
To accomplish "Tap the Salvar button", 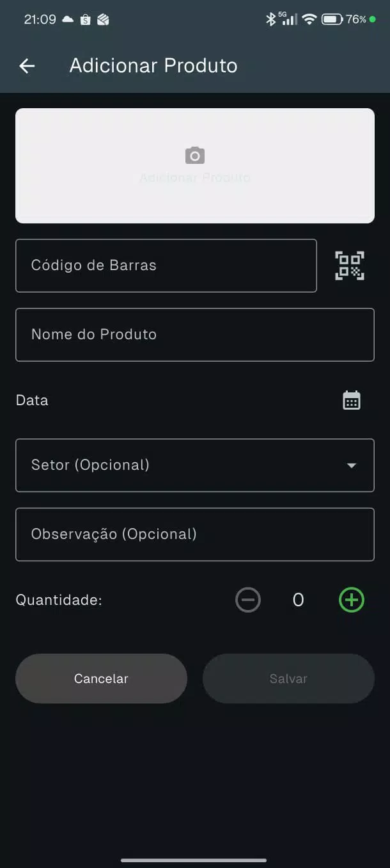I will click(288, 679).
